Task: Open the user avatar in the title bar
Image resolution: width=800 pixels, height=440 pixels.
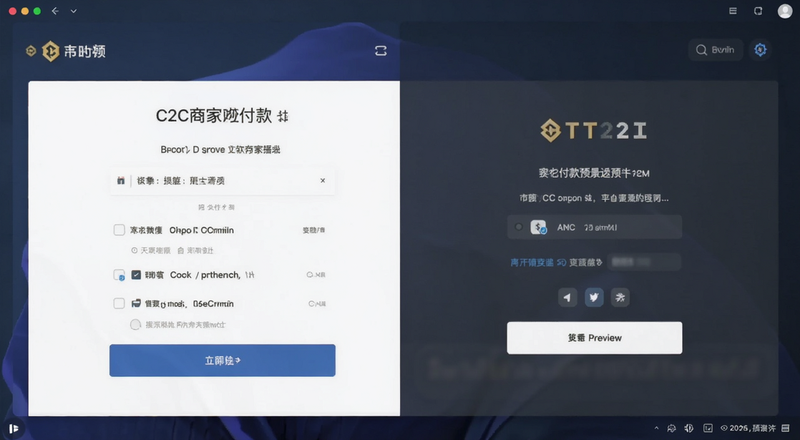Action: coord(785,11)
